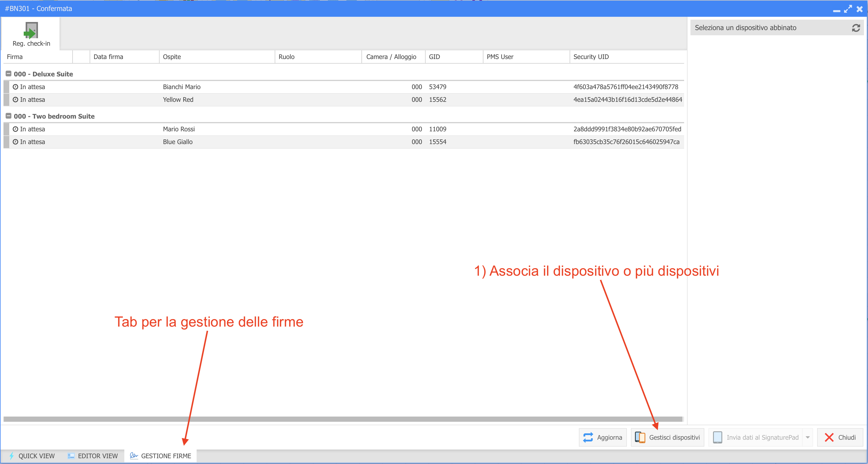Switch to the EDITOR VIEW tab

[x=93, y=456]
